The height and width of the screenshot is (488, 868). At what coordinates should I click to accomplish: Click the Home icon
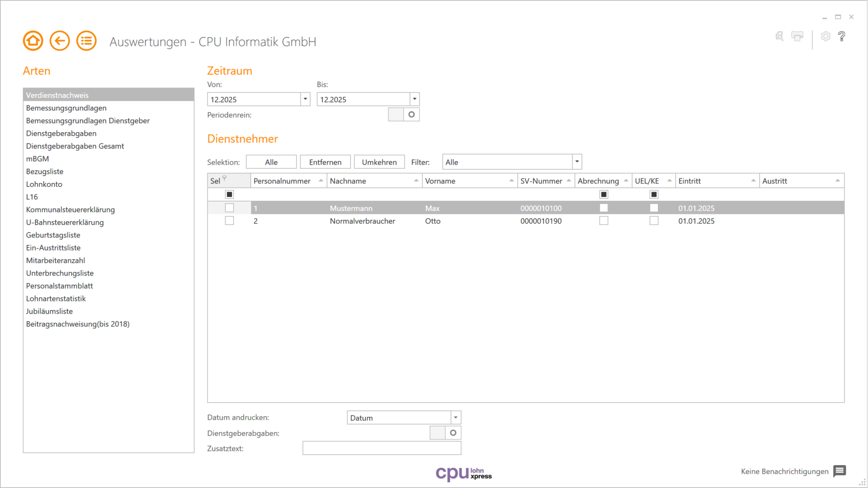[x=33, y=41]
